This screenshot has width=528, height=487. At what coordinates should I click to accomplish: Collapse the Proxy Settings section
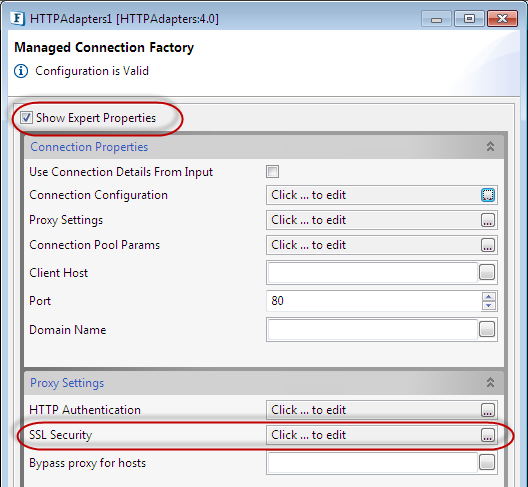490,383
